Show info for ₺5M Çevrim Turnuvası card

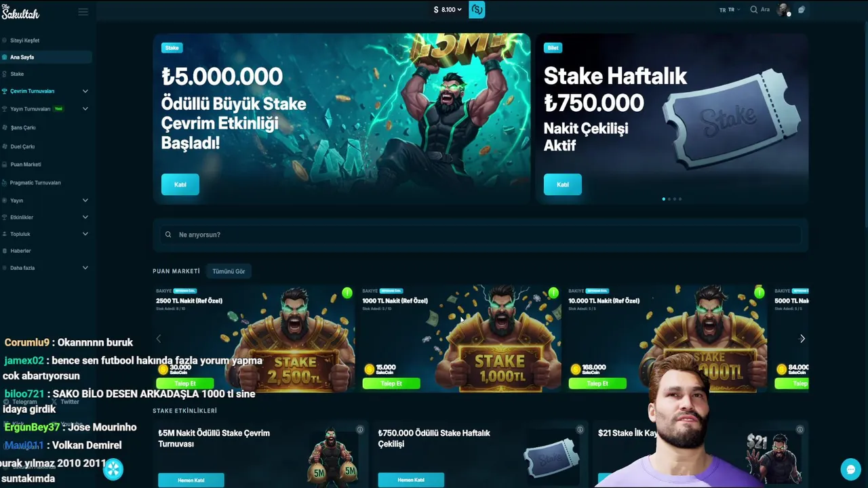coord(360,430)
